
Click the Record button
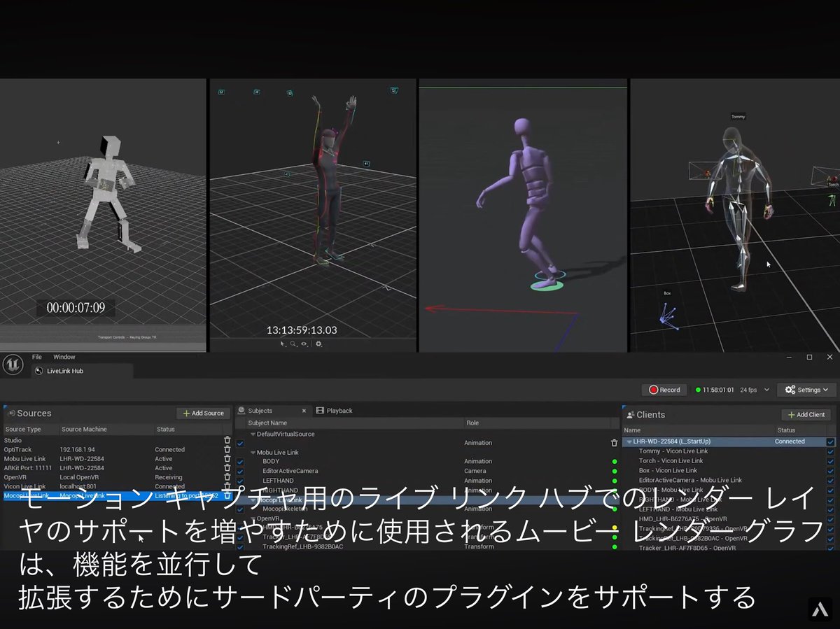pos(664,390)
